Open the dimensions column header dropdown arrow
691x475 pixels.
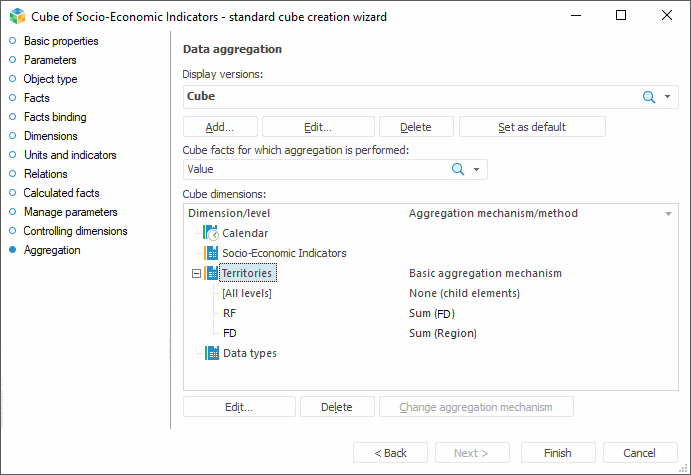tap(668, 214)
